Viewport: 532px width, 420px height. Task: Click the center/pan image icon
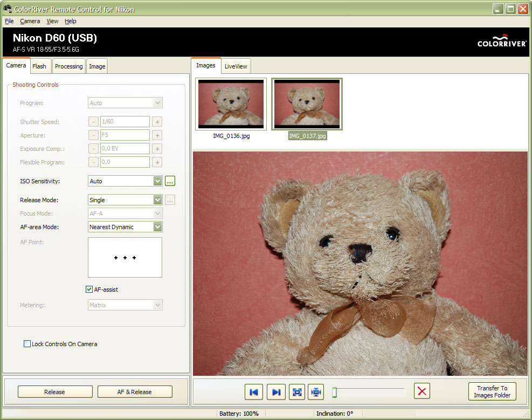pyautogui.click(x=316, y=392)
